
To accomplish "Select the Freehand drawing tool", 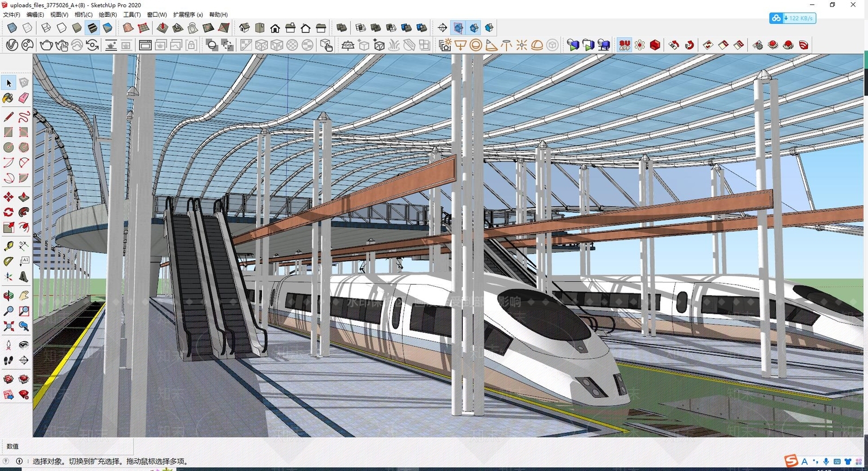I will 24,117.
